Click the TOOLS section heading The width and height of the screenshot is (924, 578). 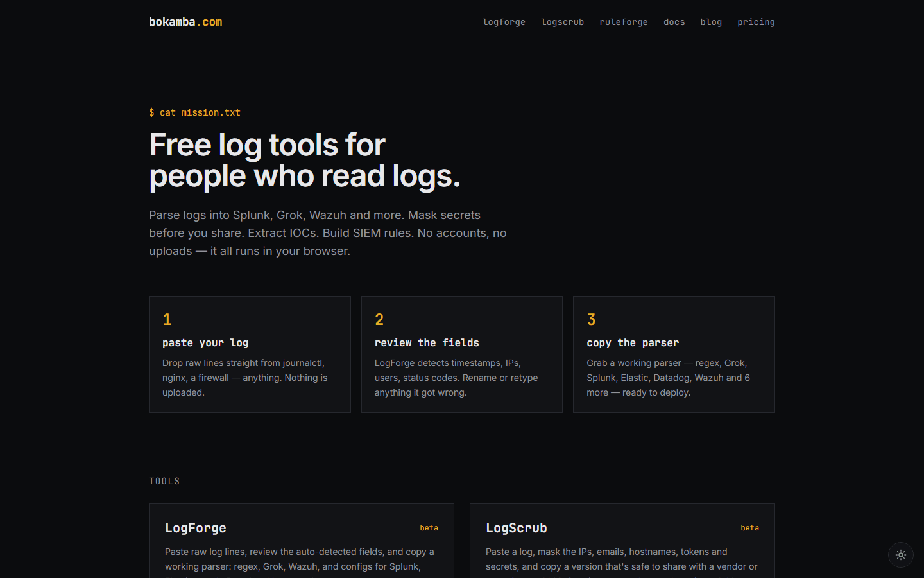click(164, 481)
